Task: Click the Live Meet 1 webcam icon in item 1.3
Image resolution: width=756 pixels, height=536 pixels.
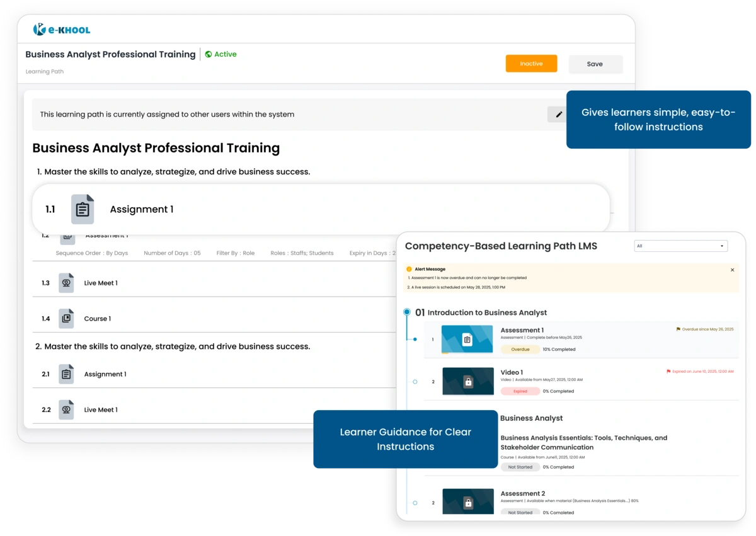Action: [x=66, y=282]
